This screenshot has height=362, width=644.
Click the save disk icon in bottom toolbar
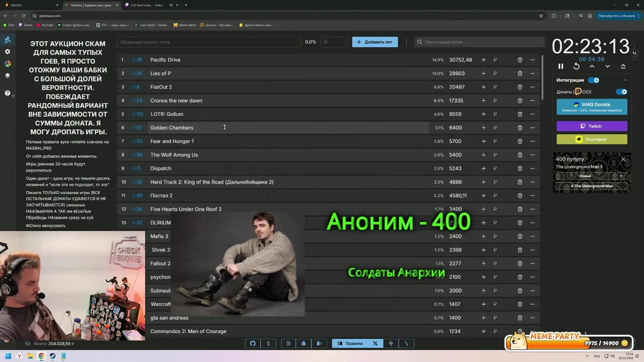point(288,343)
